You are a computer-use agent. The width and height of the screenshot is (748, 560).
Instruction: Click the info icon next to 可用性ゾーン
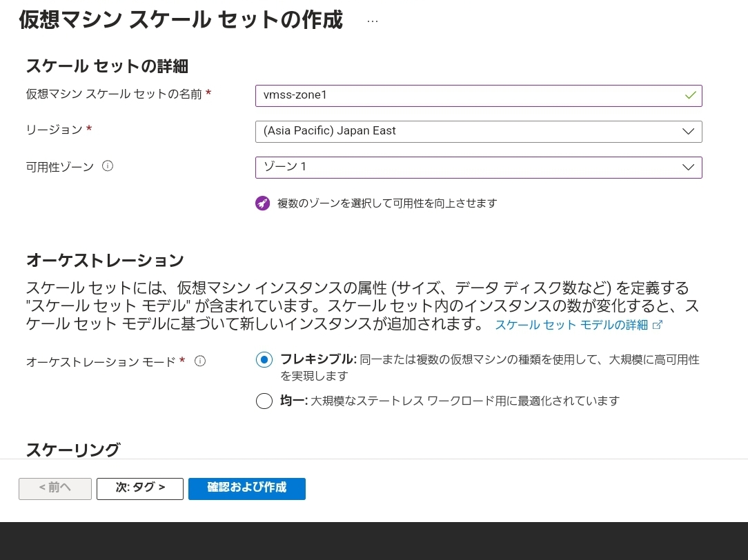(x=108, y=166)
